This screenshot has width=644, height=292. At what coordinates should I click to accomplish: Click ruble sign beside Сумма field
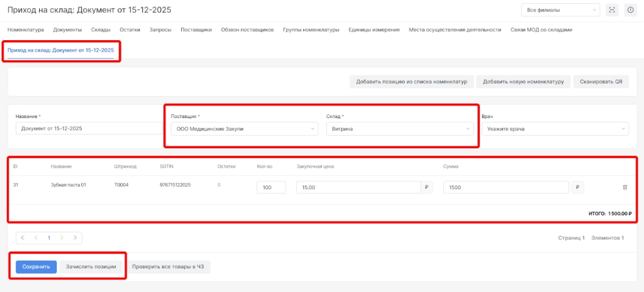coord(577,187)
